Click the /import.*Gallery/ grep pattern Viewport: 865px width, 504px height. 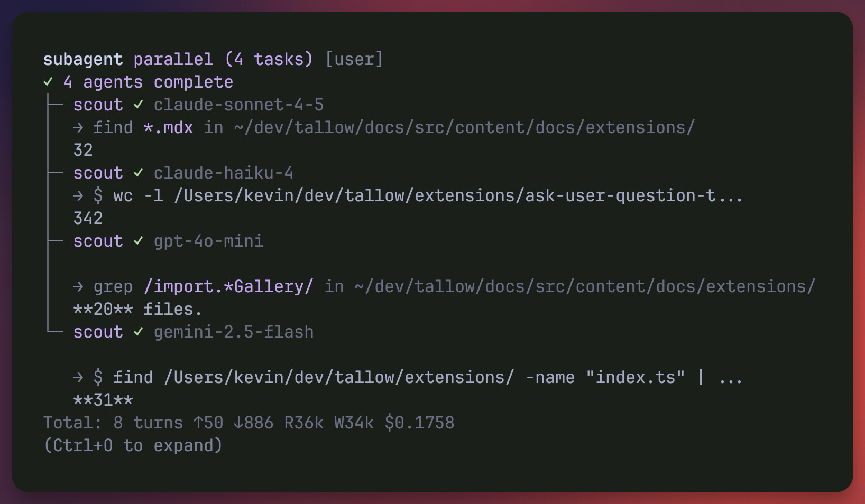click(x=228, y=286)
